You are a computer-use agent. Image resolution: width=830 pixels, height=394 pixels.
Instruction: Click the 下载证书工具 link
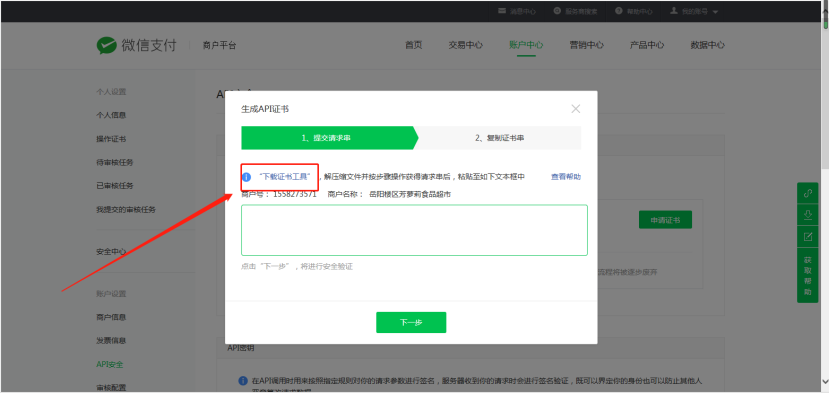pyautogui.click(x=286, y=177)
